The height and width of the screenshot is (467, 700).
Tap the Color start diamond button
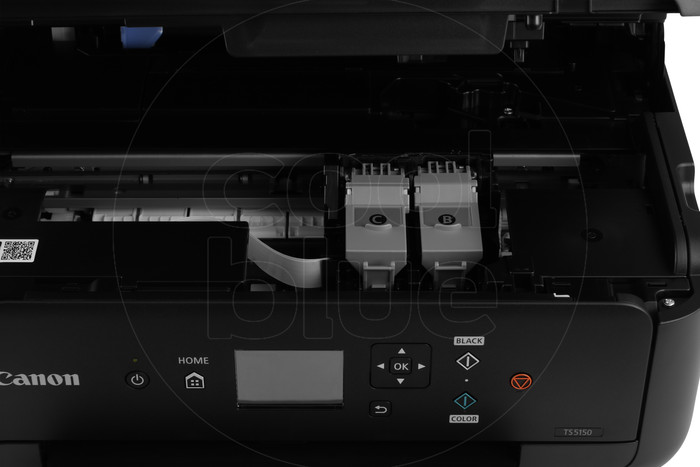pos(465,400)
